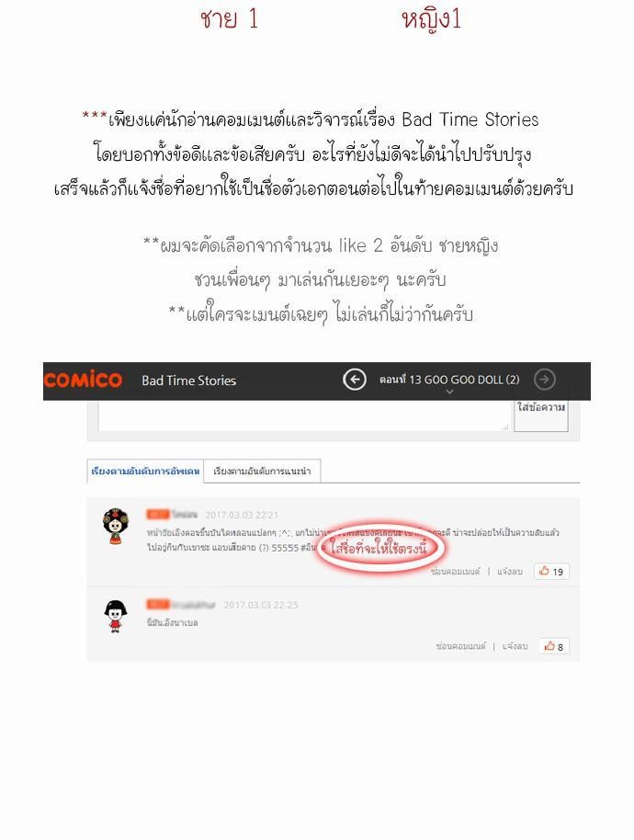This screenshot has width=634, height=840.
Task: Report second comment using แจ้งลบ
Action: 515,647
